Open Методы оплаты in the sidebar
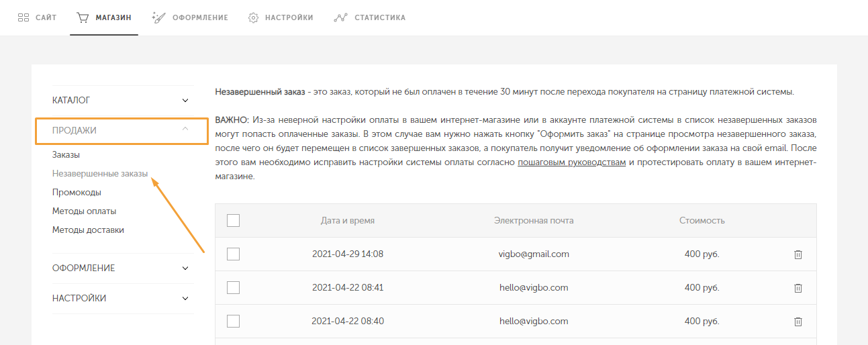Image resolution: width=868 pixels, height=345 pixels. [85, 211]
